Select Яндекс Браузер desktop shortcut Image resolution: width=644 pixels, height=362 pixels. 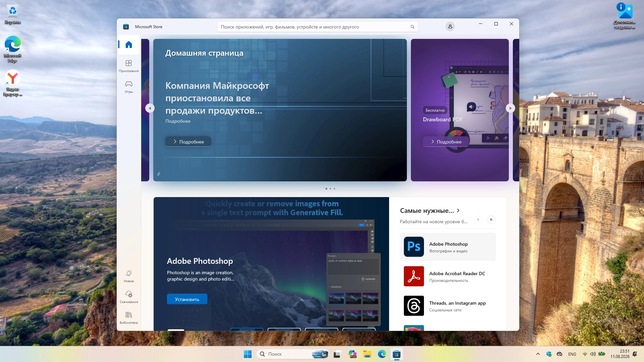tap(13, 83)
